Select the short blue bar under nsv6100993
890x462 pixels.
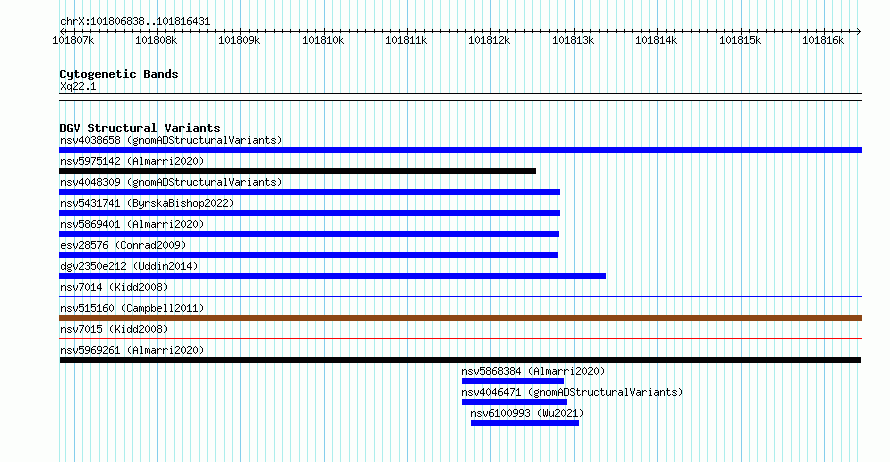point(525,423)
